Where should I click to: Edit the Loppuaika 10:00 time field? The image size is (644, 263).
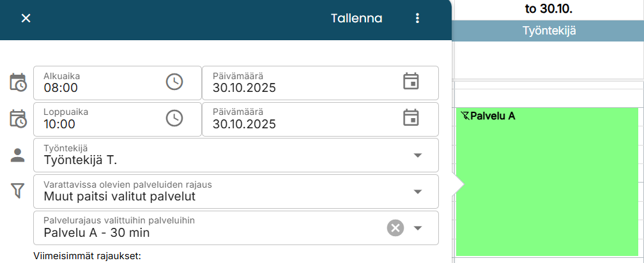tap(96, 124)
